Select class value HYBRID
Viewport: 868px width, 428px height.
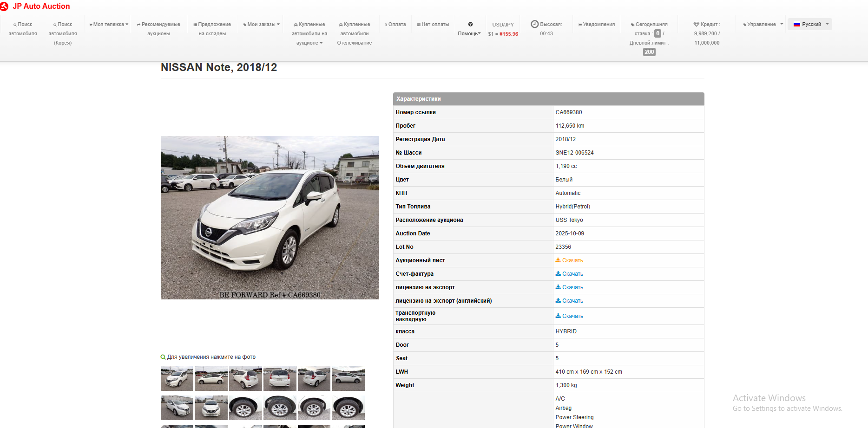(x=566, y=331)
